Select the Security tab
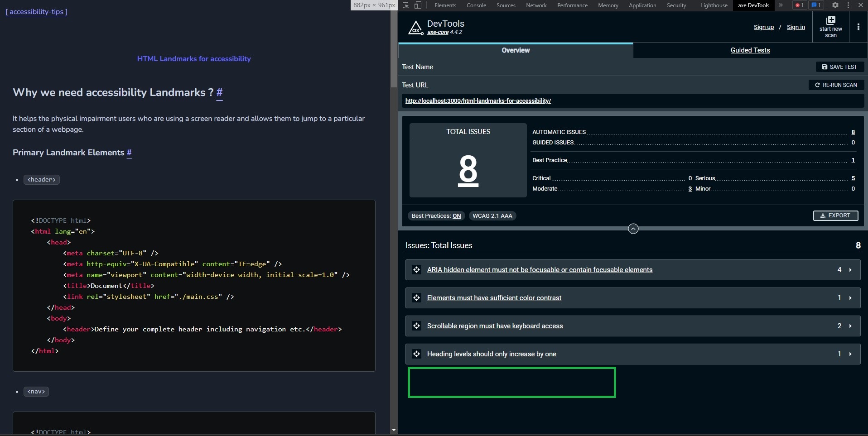The width and height of the screenshot is (868, 436). coord(676,5)
